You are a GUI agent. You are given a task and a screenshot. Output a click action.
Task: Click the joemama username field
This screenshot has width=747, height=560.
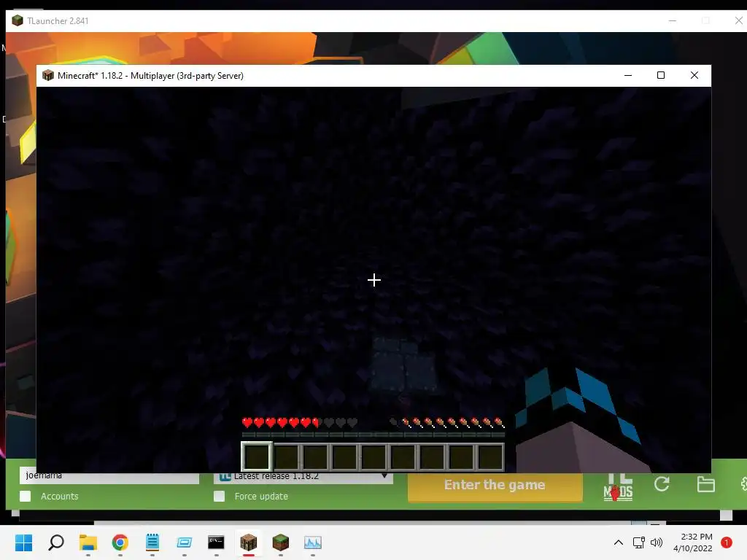109,478
